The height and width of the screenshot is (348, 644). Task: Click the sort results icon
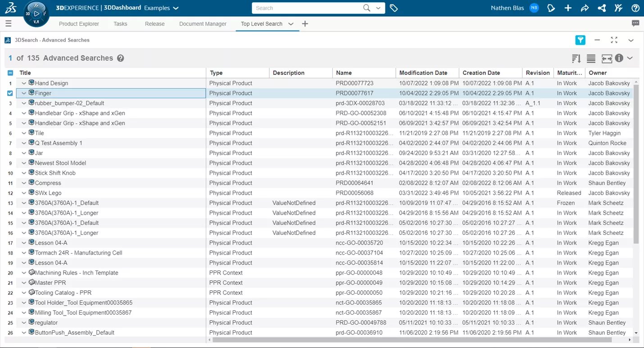(x=576, y=58)
